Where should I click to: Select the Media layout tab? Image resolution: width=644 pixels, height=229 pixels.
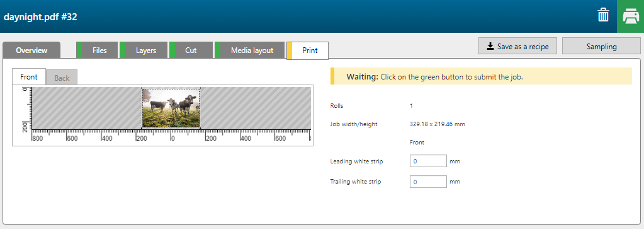pos(250,50)
